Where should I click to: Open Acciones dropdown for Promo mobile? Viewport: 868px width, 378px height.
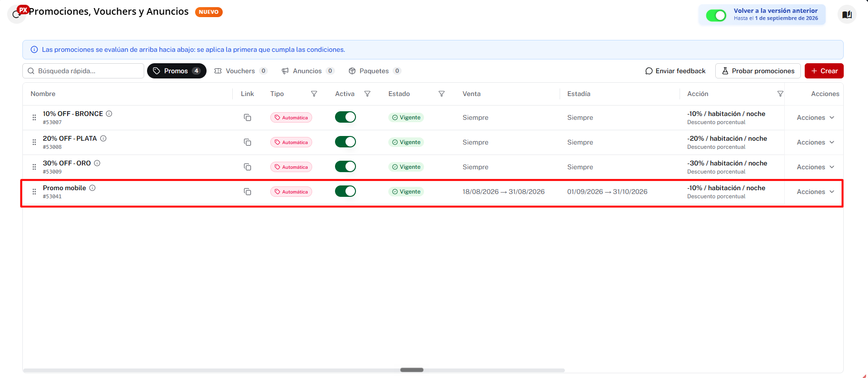tap(816, 192)
